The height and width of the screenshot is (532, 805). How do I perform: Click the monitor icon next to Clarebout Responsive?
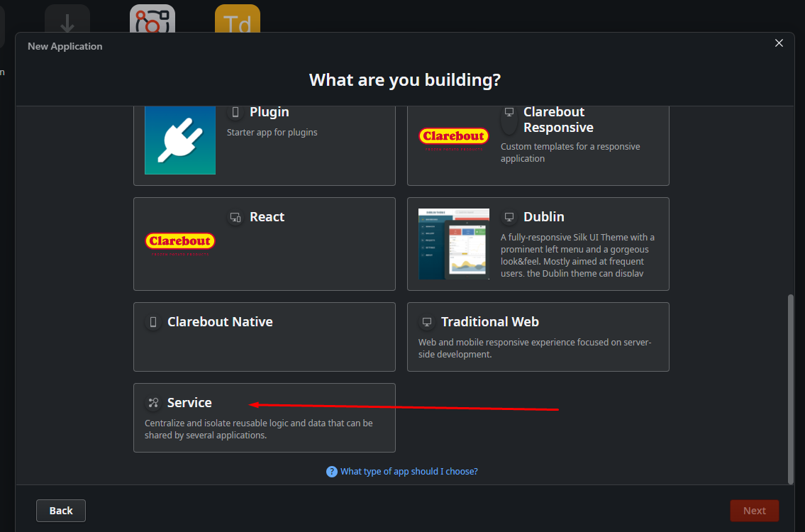tap(509, 113)
